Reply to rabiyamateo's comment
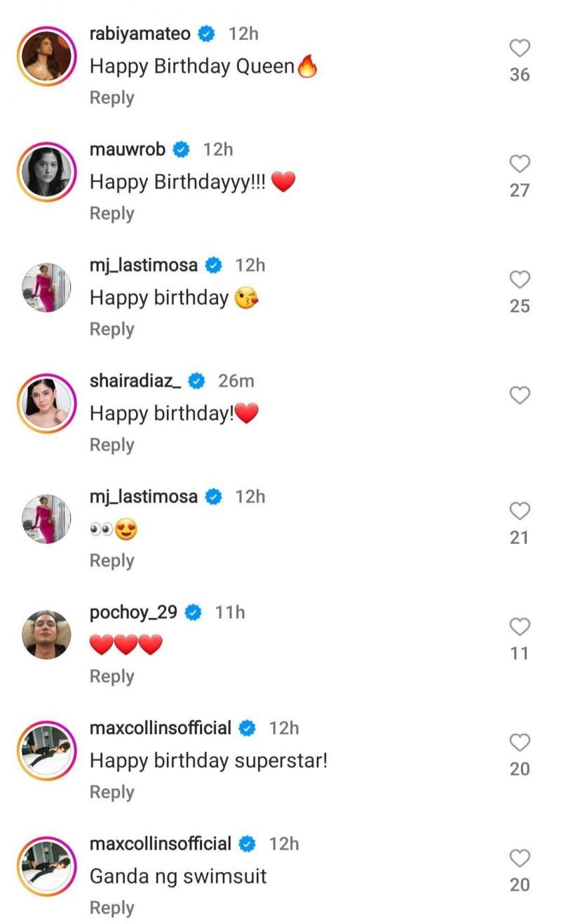Image resolution: width=561 pixels, height=924 pixels. pos(111,98)
